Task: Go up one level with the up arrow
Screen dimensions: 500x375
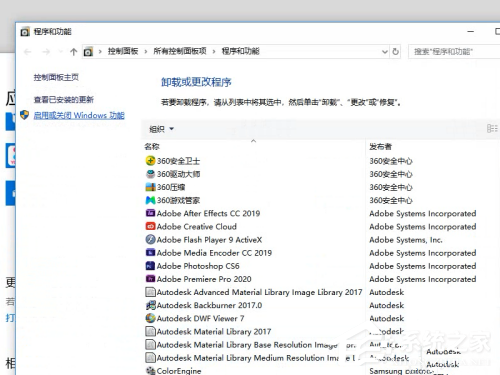Action: tap(74, 52)
